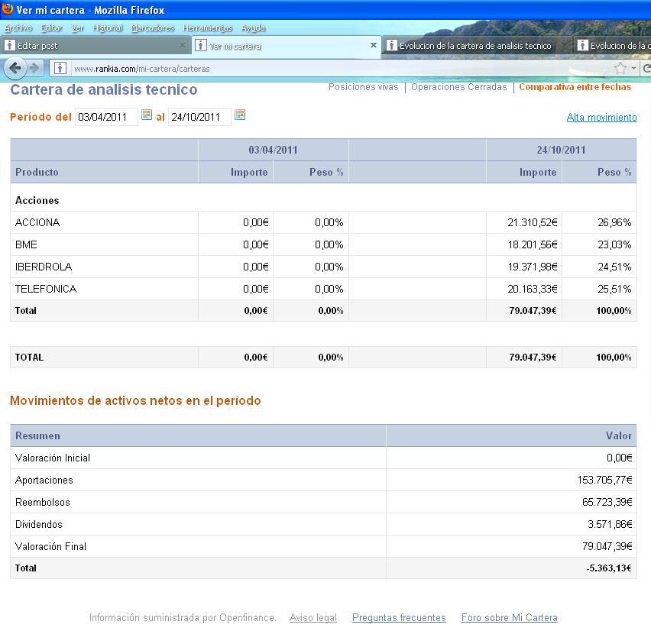Open the Archivo menu
This screenshot has width=651, height=644.
18,28
